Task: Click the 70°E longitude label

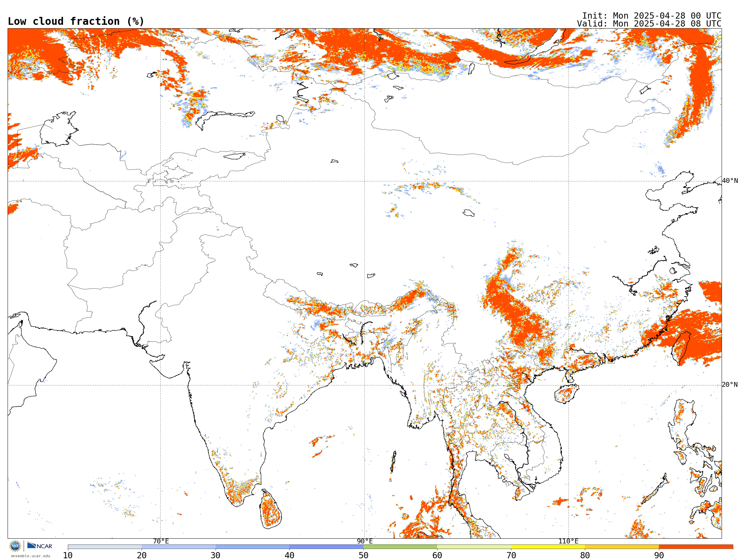Action: (x=161, y=541)
